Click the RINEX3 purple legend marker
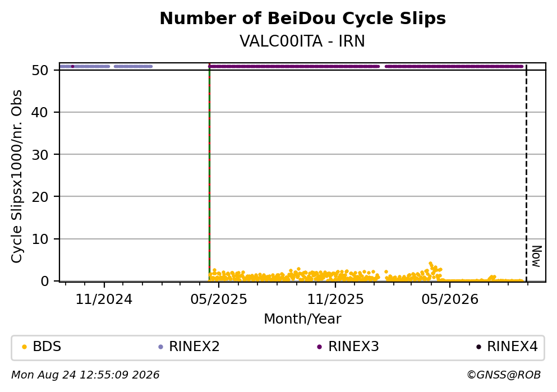The image size is (557, 392). 319,347
